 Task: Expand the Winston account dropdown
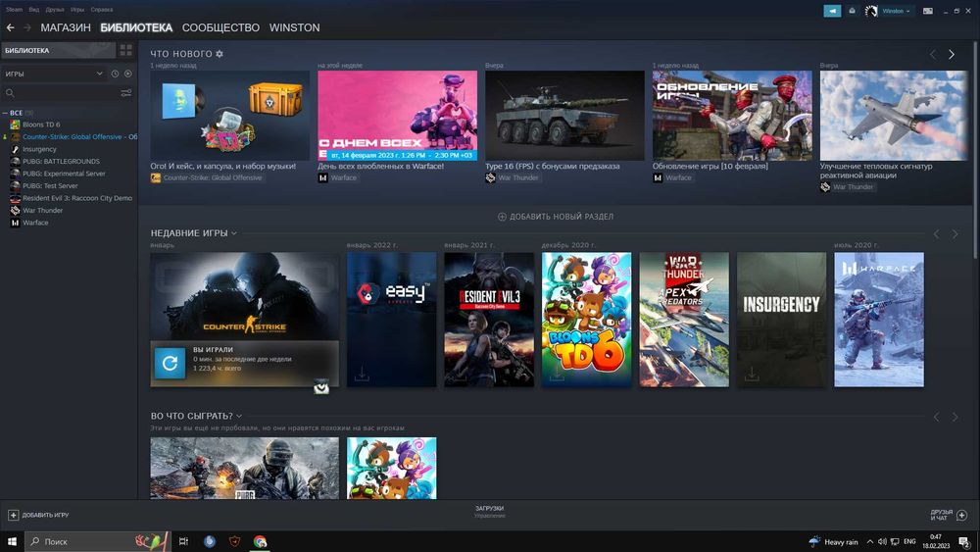point(897,11)
